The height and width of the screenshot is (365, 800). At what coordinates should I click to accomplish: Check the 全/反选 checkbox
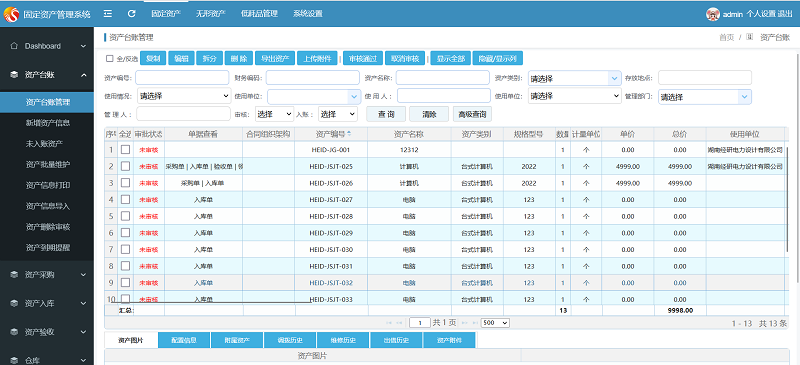click(109, 58)
